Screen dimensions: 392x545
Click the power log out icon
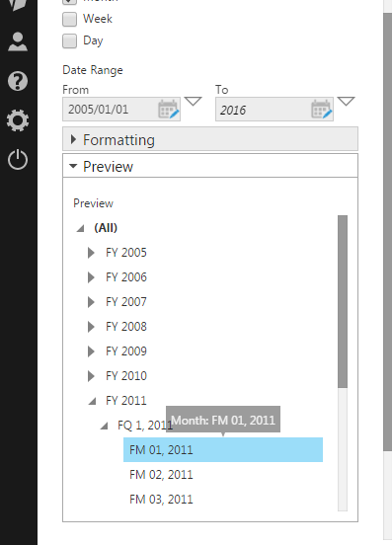point(18,160)
